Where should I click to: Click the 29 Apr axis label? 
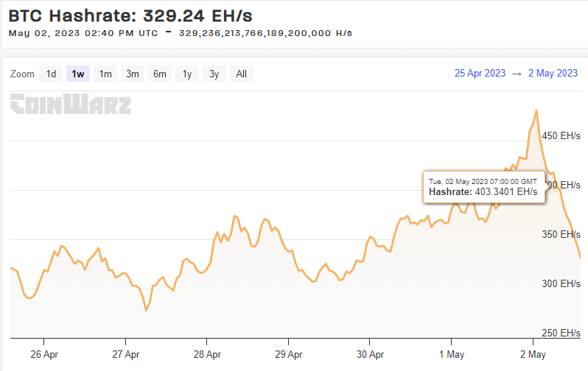288,354
